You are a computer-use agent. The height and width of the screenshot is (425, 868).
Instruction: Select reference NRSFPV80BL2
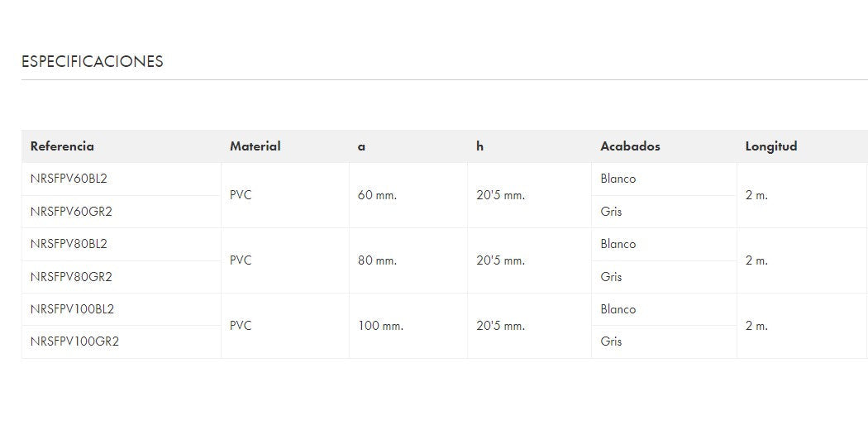coord(69,244)
